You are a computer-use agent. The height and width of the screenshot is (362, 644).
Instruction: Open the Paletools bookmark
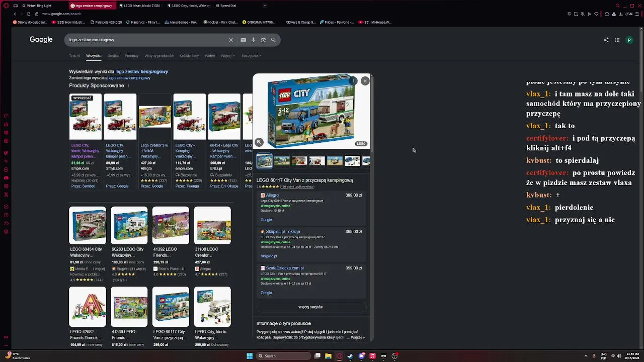point(107,22)
